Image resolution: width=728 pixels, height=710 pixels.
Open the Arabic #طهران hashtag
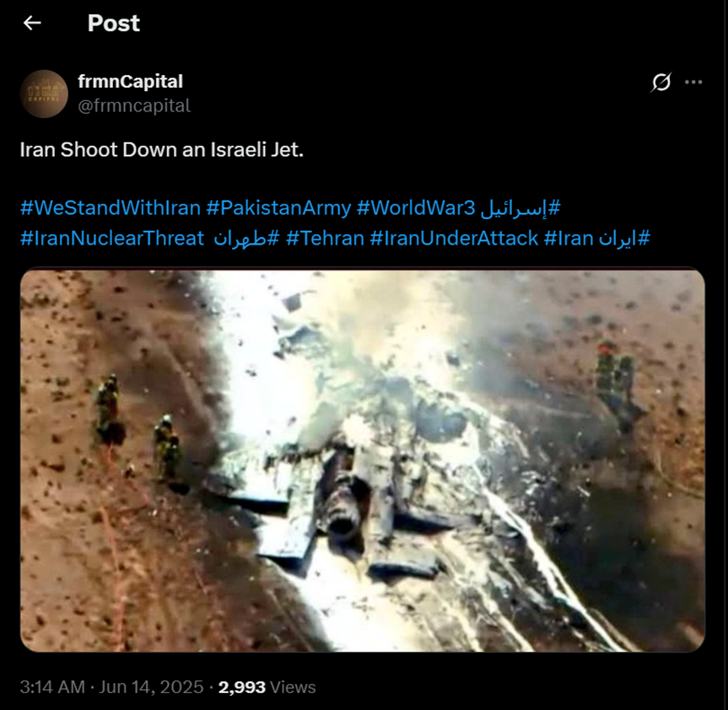pos(246,238)
